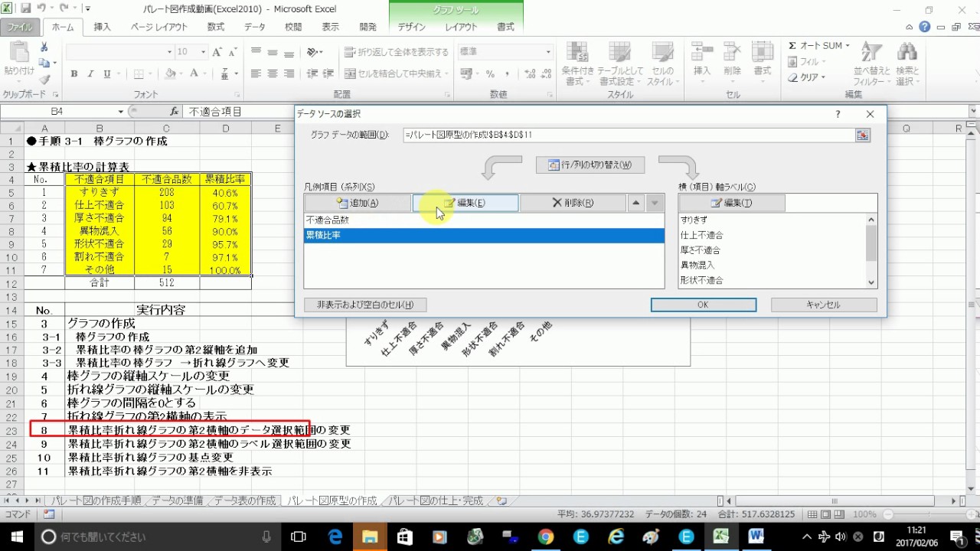Viewport: 980px width, 551px height.
Task: Toggle Italic formatting
Action: pyautogui.click(x=90, y=74)
